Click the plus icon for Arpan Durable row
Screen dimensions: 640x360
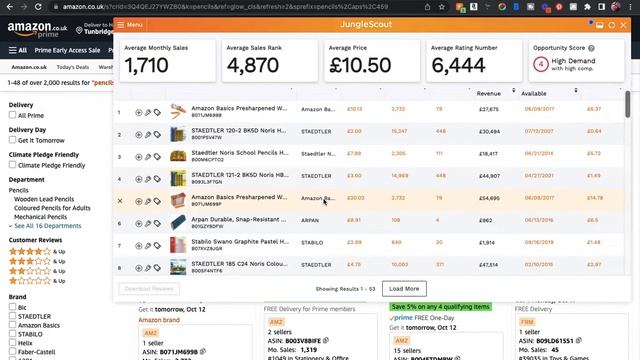click(139, 223)
